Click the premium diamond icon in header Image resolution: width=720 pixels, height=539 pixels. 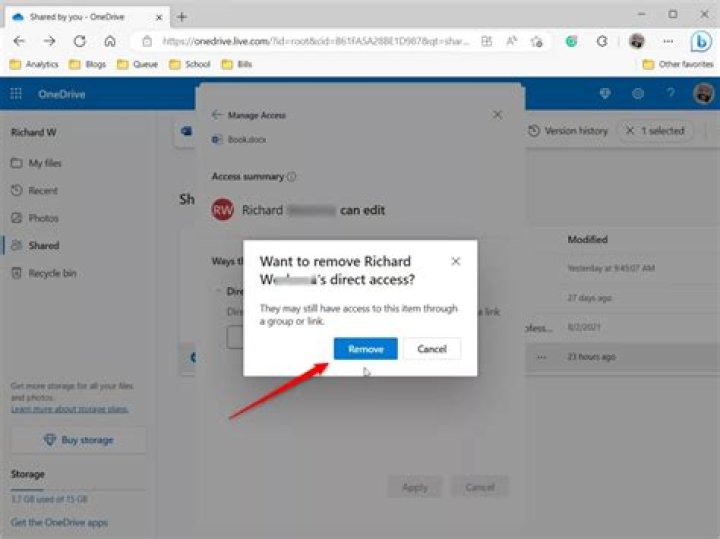point(605,94)
